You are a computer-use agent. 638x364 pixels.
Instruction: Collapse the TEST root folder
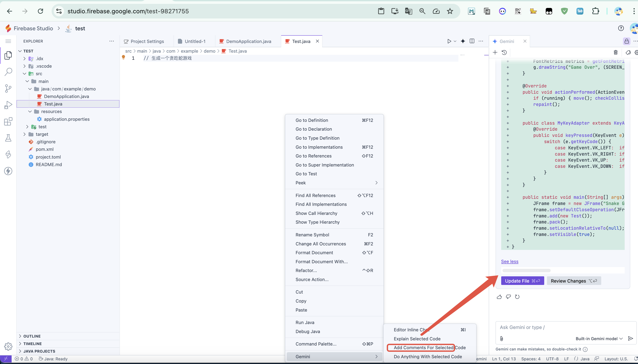[x=20, y=51]
